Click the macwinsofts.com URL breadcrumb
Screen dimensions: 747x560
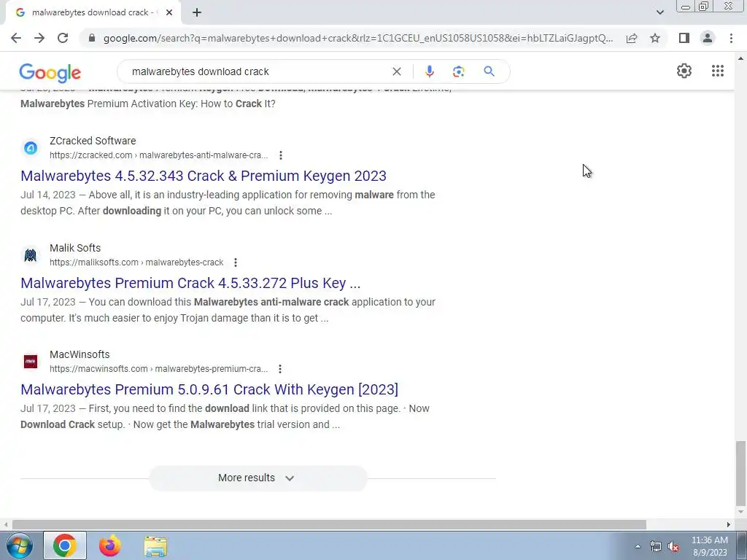(158, 369)
